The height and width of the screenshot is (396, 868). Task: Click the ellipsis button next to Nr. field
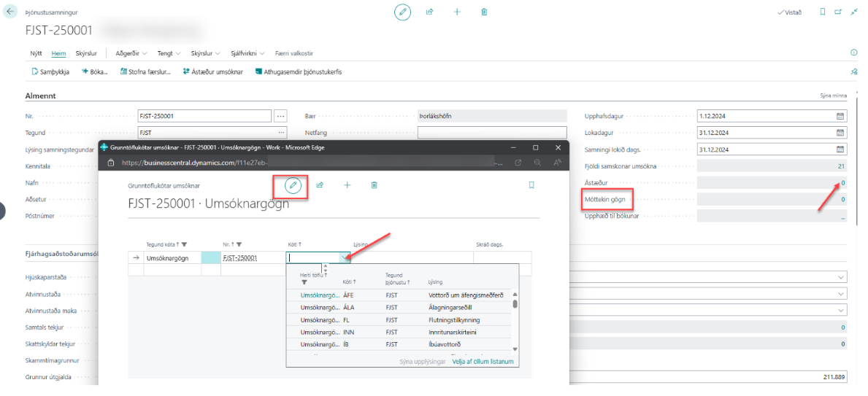pyautogui.click(x=281, y=116)
